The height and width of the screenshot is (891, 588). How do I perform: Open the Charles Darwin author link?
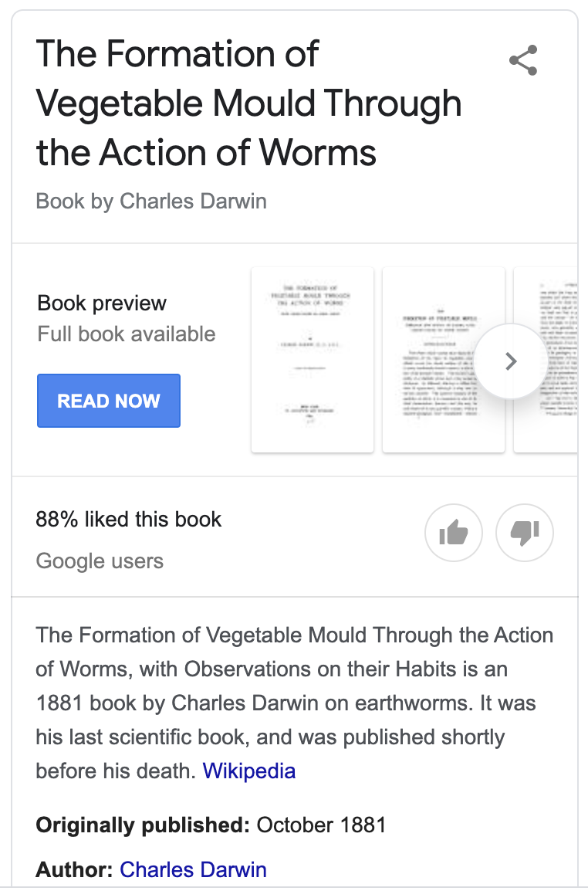[x=193, y=869]
